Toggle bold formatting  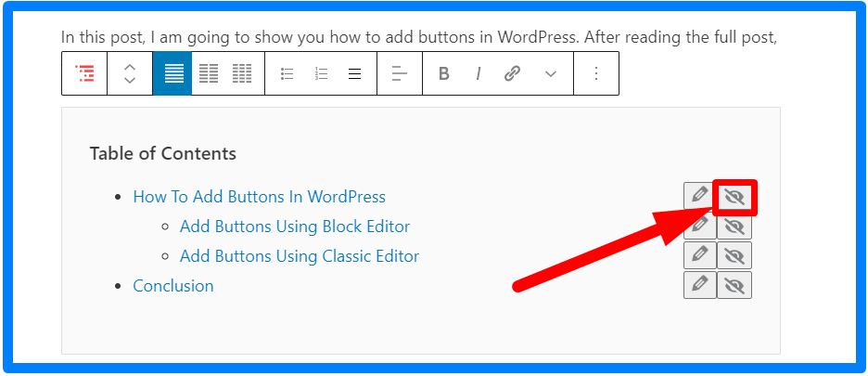(x=443, y=73)
